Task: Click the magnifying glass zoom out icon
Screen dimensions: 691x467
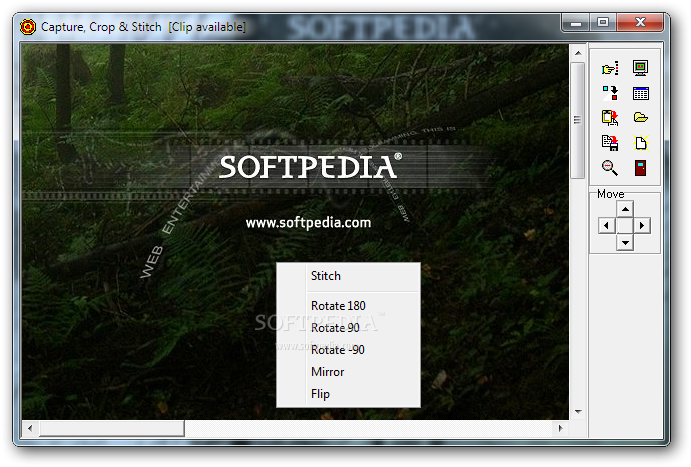Action: (x=610, y=168)
